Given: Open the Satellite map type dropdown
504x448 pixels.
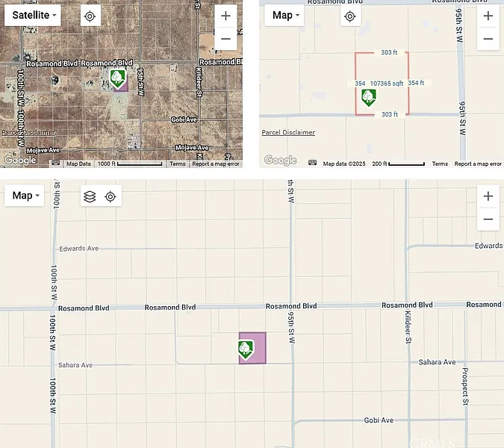Looking at the screenshot, I should click(32, 16).
